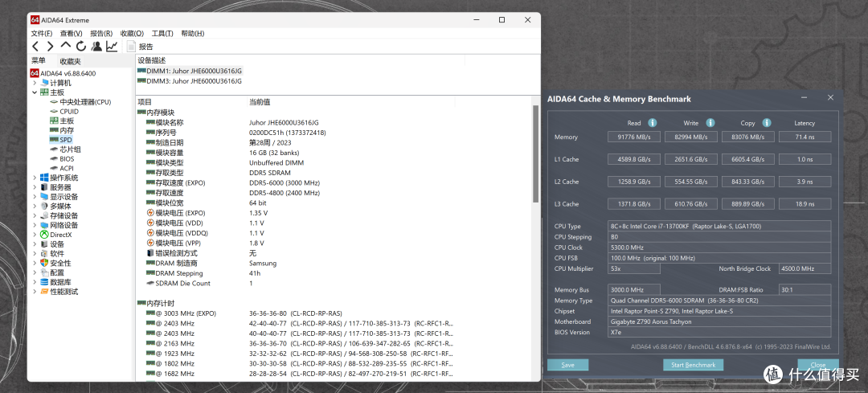Open the 工具(T) menu

162,33
